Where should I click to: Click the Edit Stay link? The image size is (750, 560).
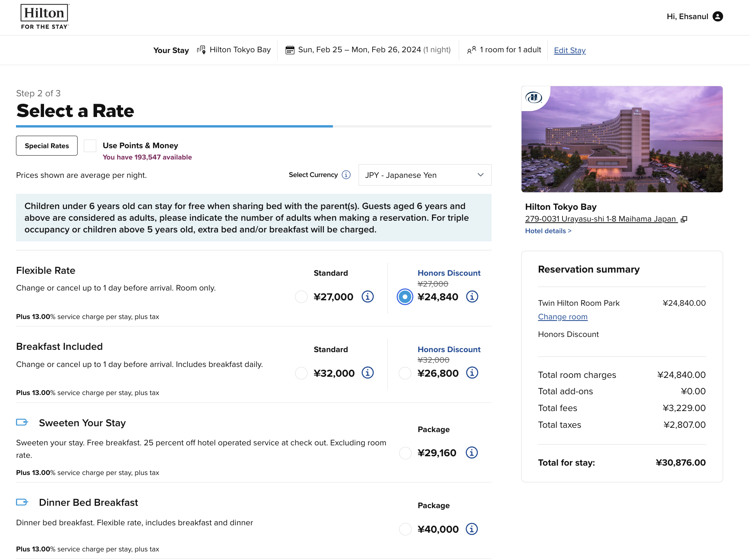pos(570,50)
